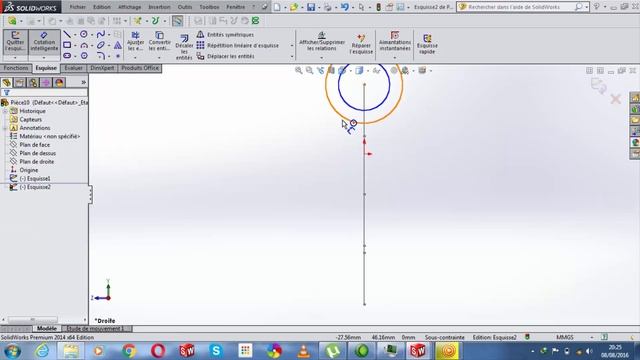Select (-) Esquisse1 in feature tree
The height and width of the screenshot is (360, 640).
pyautogui.click(x=35, y=179)
